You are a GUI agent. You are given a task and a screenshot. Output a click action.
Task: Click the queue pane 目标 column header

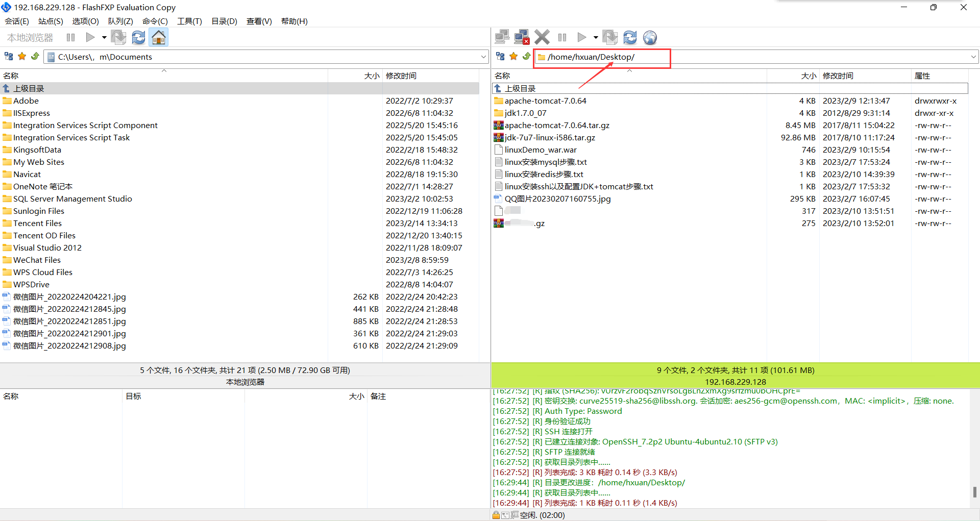[x=183, y=396]
